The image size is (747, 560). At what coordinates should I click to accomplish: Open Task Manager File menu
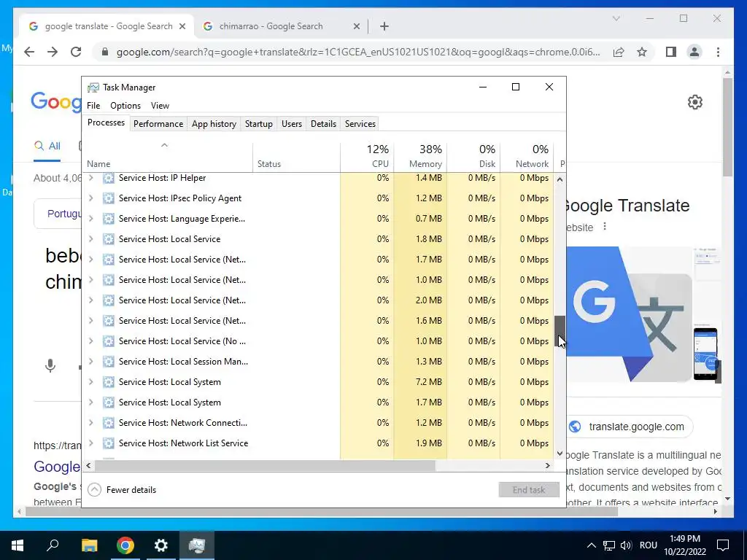[93, 106]
